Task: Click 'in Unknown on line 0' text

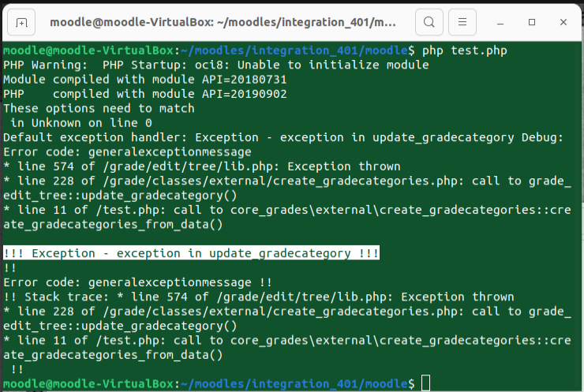Action: (x=81, y=123)
